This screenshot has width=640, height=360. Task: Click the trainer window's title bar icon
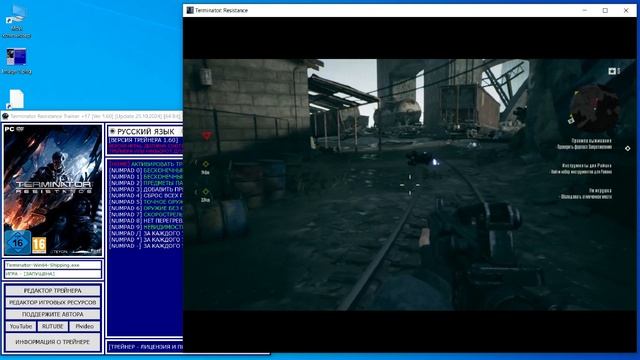click(5, 116)
